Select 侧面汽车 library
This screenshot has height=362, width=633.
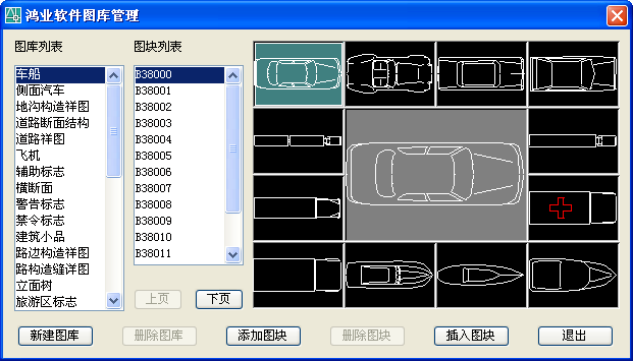(x=60, y=90)
